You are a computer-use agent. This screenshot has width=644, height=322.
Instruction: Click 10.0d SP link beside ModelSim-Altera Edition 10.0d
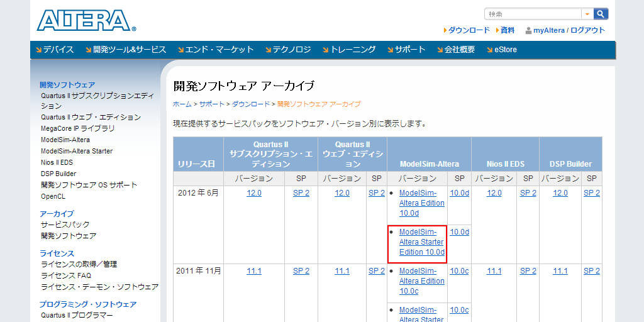point(459,193)
